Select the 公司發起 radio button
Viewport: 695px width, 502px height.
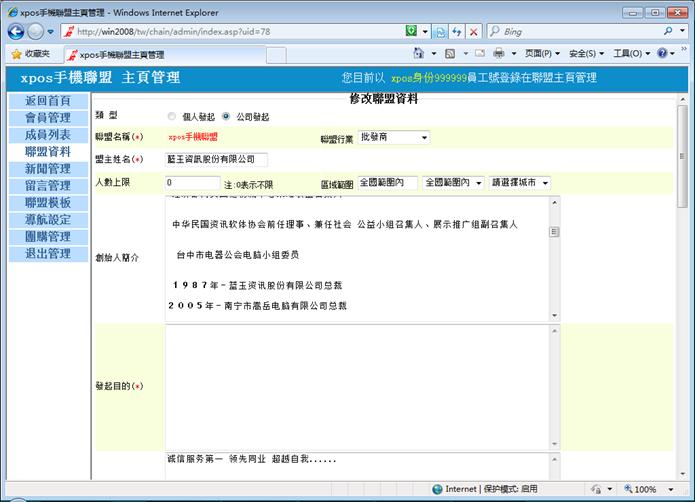click(x=226, y=116)
